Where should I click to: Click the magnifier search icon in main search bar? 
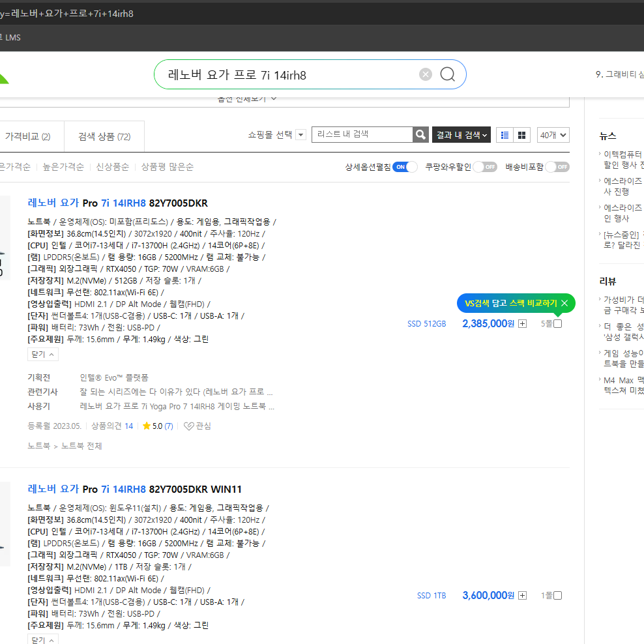coord(447,74)
